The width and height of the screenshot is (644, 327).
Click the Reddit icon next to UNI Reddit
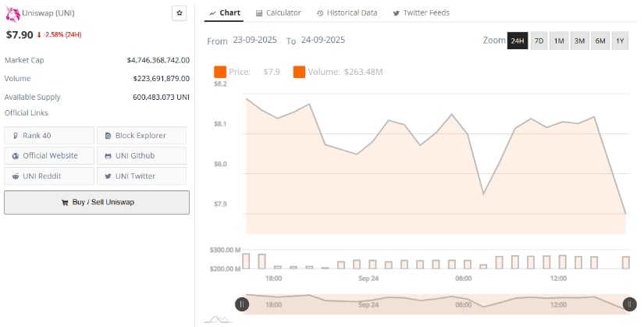coord(15,176)
